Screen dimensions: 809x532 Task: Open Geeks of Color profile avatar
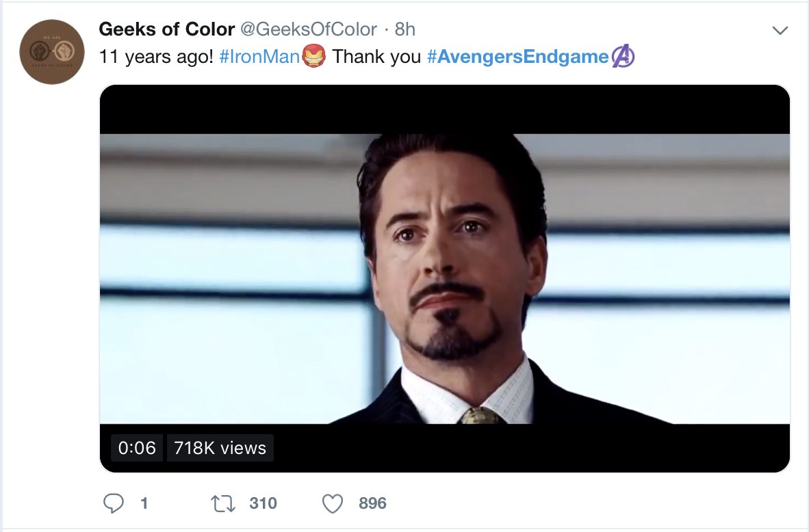[x=51, y=52]
